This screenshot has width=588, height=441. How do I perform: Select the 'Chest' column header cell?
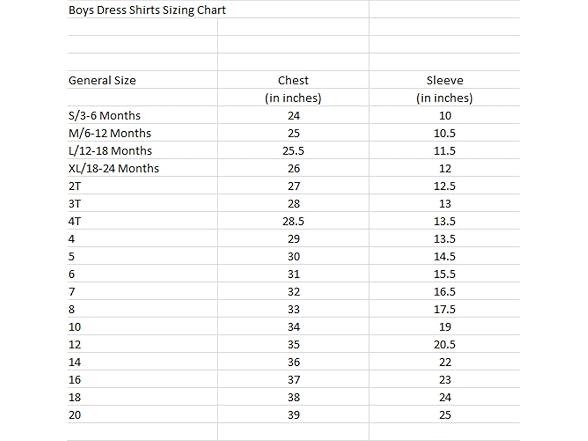pos(293,80)
